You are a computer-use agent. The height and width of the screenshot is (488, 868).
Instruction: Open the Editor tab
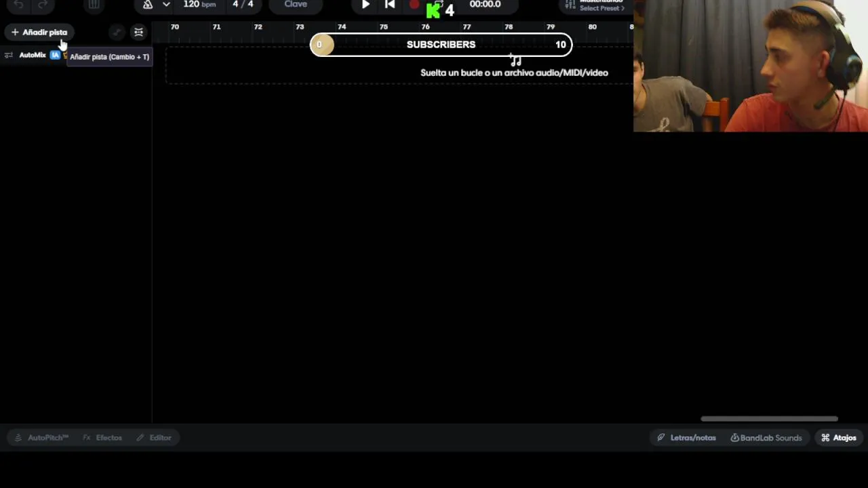click(154, 438)
